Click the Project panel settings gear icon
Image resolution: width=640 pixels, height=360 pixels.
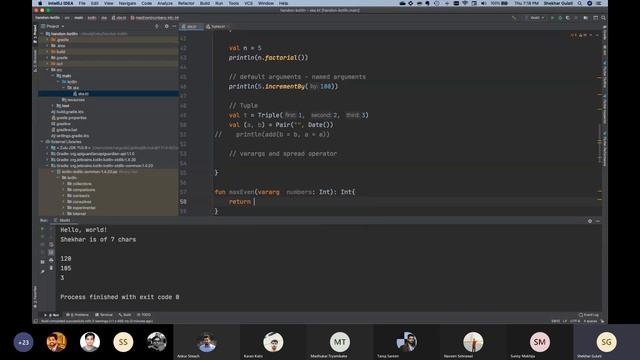click(x=166, y=26)
